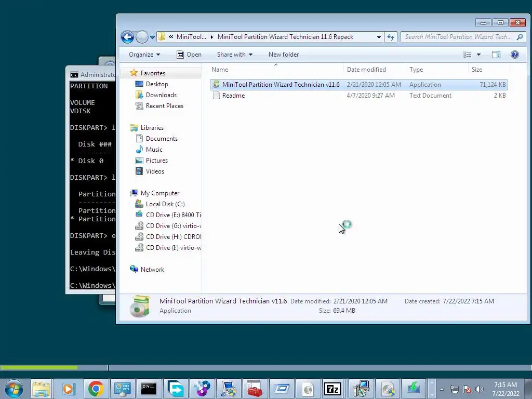Click the Back navigation arrow in Explorer

tap(128, 37)
